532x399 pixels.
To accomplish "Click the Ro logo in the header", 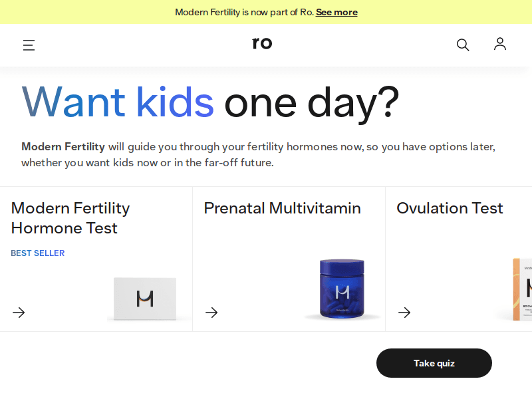I will click(262, 43).
